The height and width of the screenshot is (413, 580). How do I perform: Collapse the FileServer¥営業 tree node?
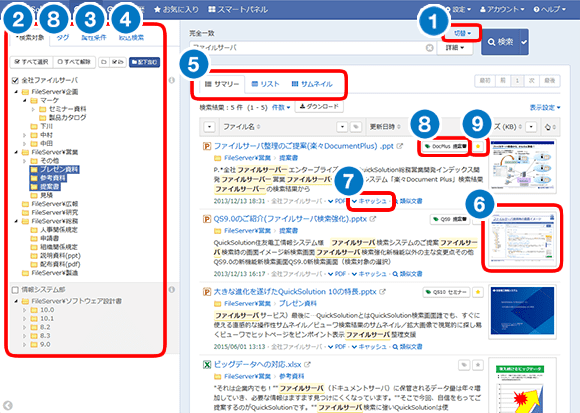click(16, 152)
